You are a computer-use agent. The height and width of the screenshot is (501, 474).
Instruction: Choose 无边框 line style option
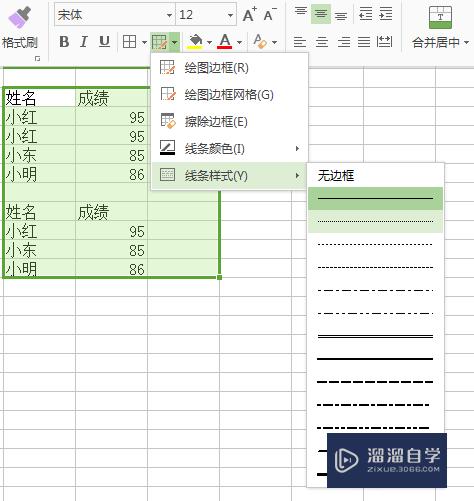point(375,176)
